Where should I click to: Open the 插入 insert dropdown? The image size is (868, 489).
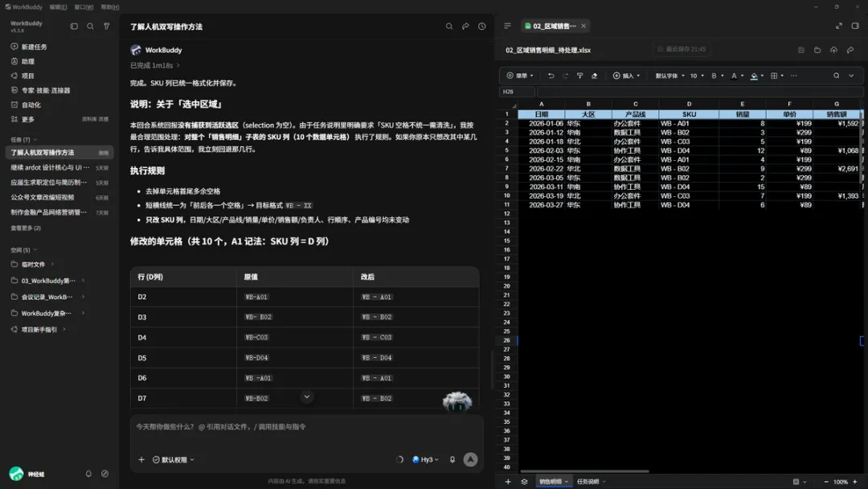coord(626,76)
